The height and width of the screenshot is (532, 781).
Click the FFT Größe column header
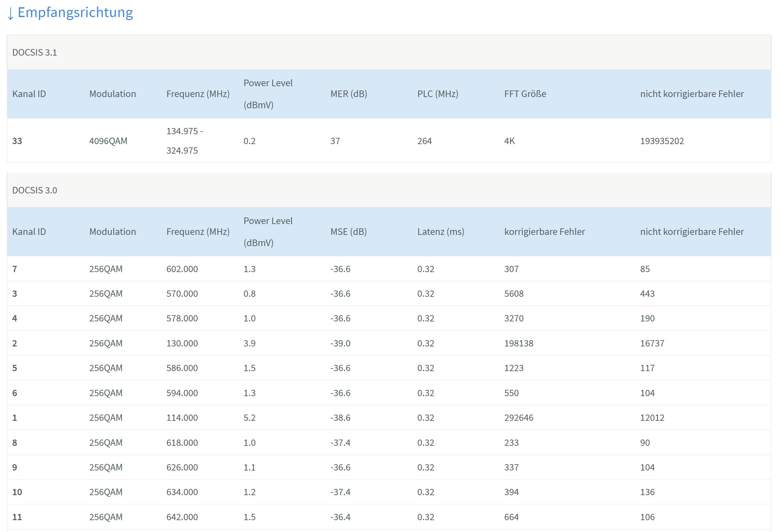525,94
